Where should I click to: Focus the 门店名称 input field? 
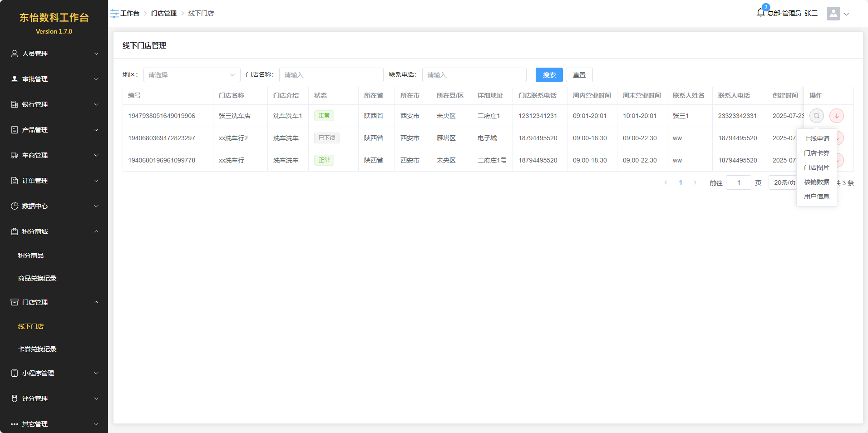[331, 75]
